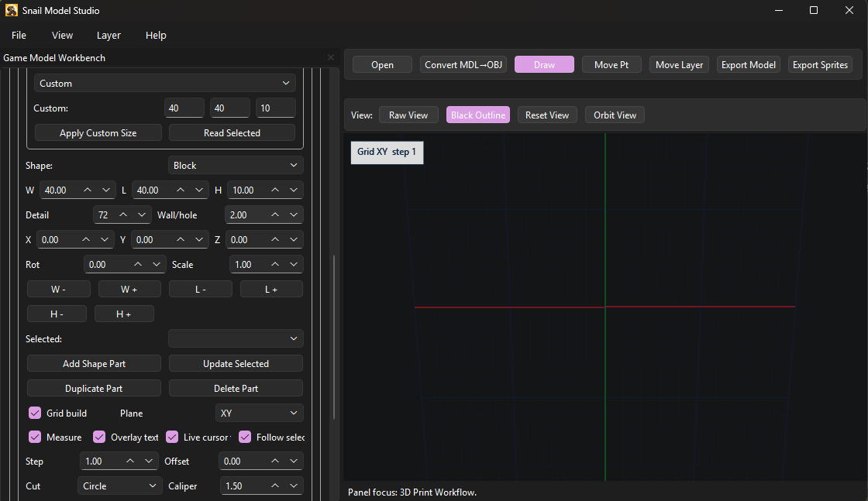Open the Layer menu
This screenshot has width=868, height=501.
point(108,35)
